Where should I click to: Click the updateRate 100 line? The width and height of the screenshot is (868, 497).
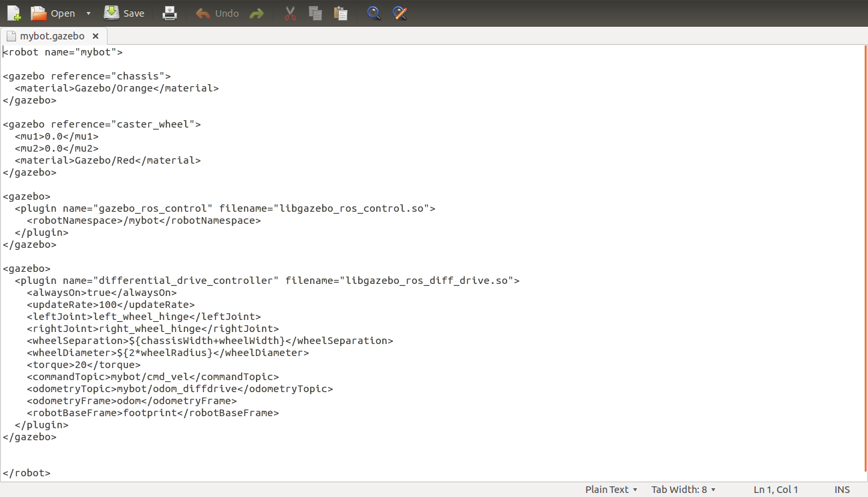[111, 305]
